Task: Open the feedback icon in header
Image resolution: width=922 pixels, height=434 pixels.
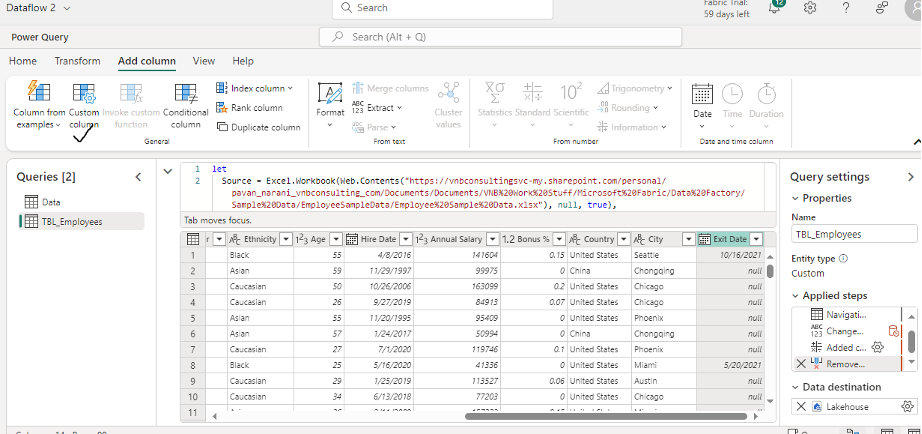Action: click(881, 8)
